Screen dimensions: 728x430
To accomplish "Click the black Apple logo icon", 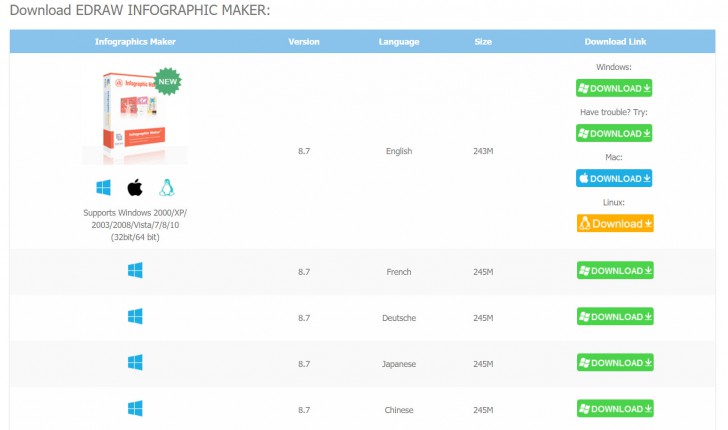I will [135, 188].
